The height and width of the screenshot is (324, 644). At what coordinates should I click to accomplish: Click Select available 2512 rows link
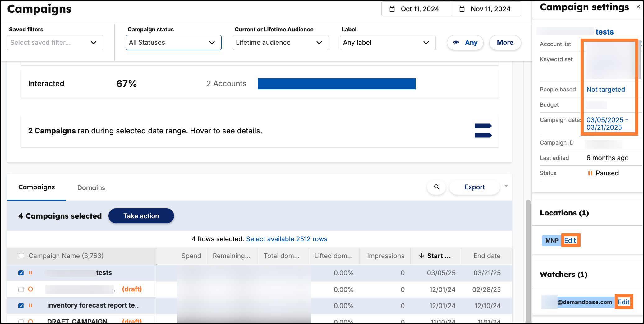pos(287,239)
